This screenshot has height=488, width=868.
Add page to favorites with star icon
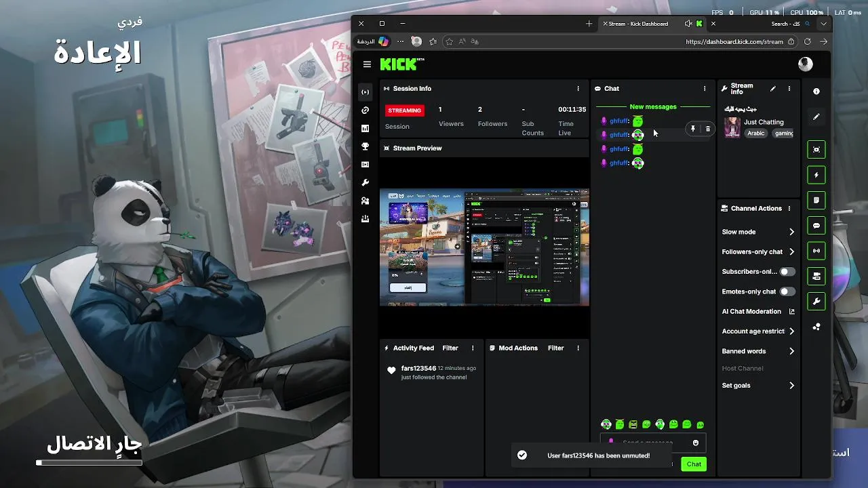pyautogui.click(x=449, y=41)
